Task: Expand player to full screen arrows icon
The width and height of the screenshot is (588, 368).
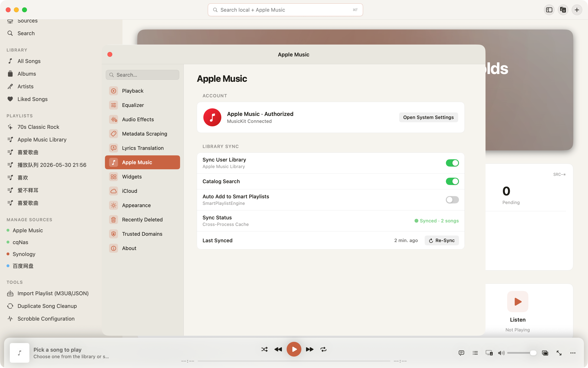Action: pyautogui.click(x=559, y=353)
